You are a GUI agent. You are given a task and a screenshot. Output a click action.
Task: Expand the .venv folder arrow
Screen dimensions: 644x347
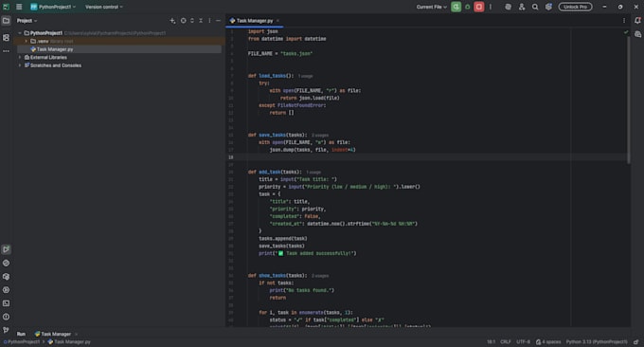point(27,41)
